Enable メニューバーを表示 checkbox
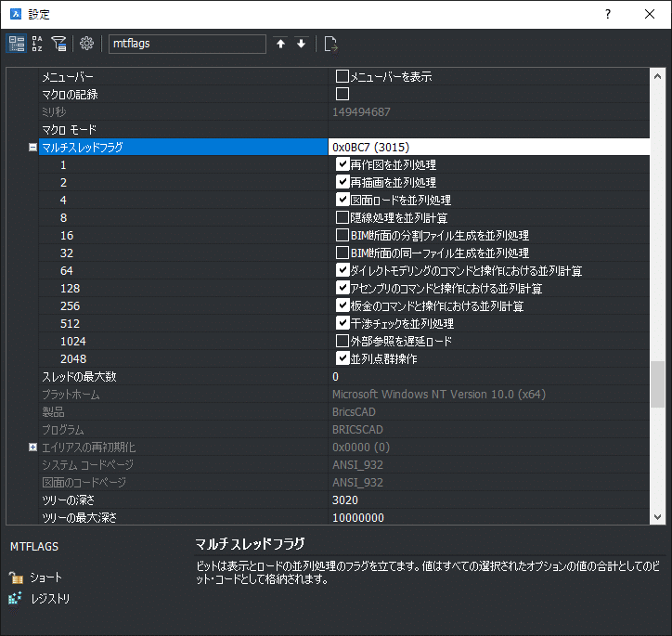 click(342, 76)
